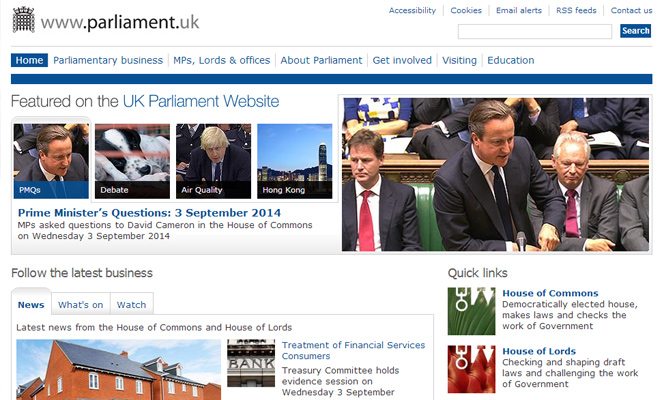Click 'Latest news from the House of Commons' text
This screenshot has height=400, width=660.
pos(154,327)
